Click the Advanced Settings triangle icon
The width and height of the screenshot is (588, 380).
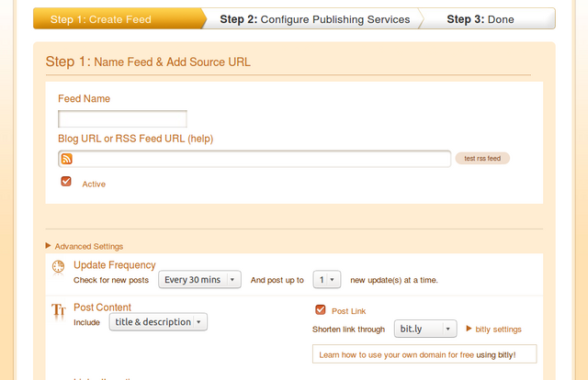pyautogui.click(x=48, y=245)
